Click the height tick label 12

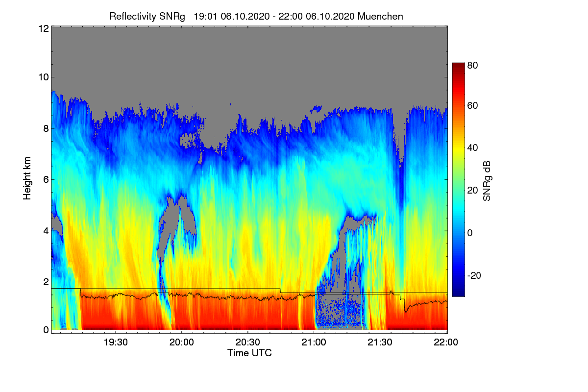43,28
